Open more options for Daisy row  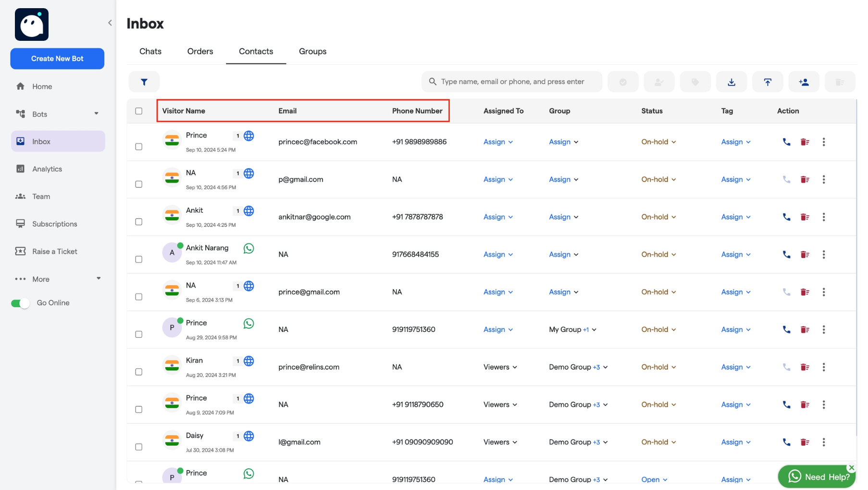coord(823,442)
